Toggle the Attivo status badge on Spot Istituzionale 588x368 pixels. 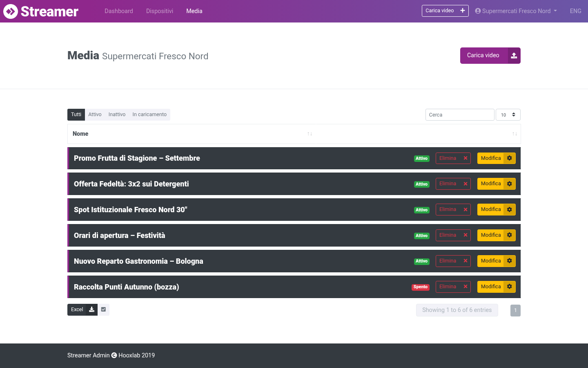coord(422,210)
